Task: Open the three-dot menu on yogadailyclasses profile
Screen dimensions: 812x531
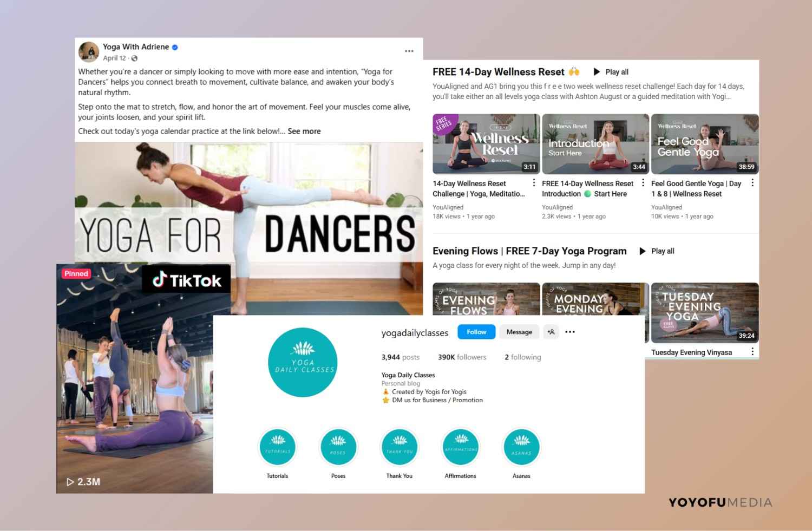Action: [x=570, y=332]
